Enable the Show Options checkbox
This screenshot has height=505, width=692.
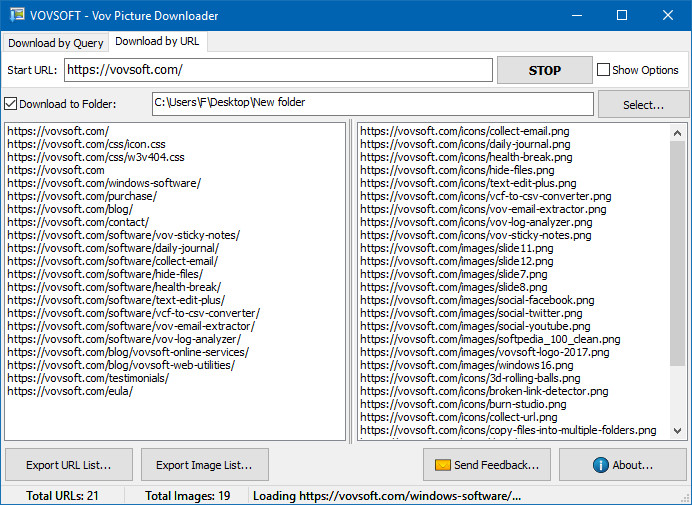point(603,70)
